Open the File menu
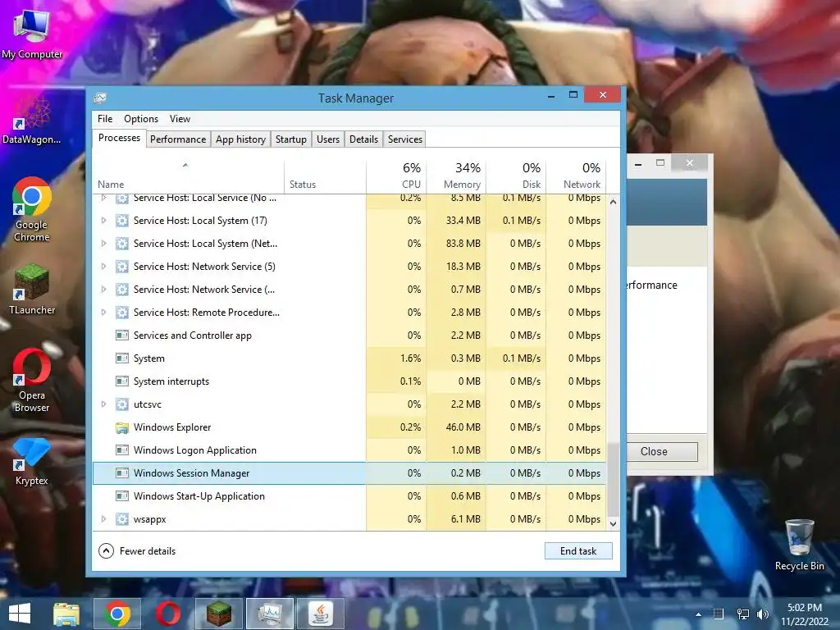Screen dimensions: 840x630 point(105,119)
